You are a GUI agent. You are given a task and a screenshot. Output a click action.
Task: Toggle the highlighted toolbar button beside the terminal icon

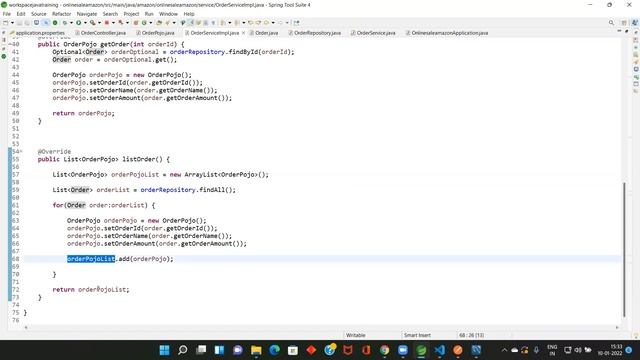tap(46, 23)
